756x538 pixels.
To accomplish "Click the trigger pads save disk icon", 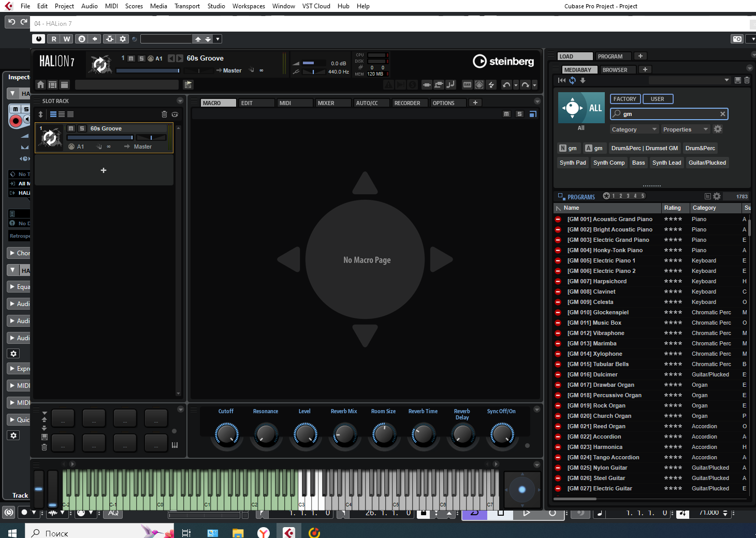I will coord(44,437).
